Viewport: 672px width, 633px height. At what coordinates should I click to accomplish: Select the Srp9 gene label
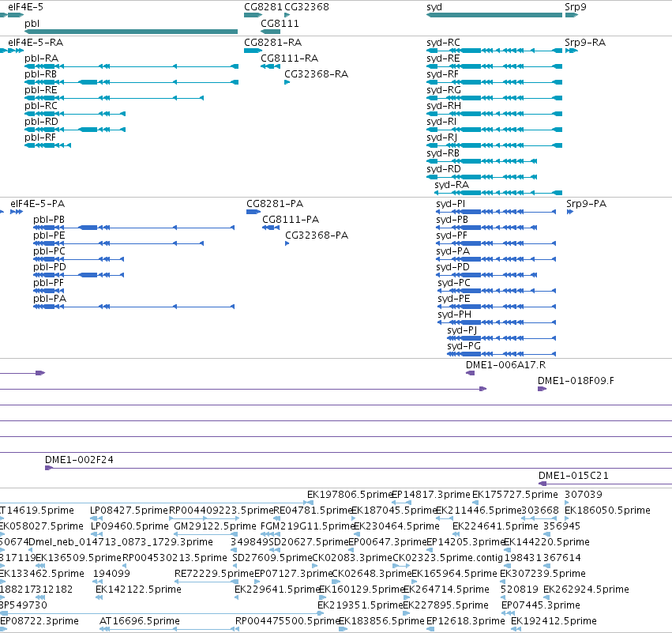(576, 7)
